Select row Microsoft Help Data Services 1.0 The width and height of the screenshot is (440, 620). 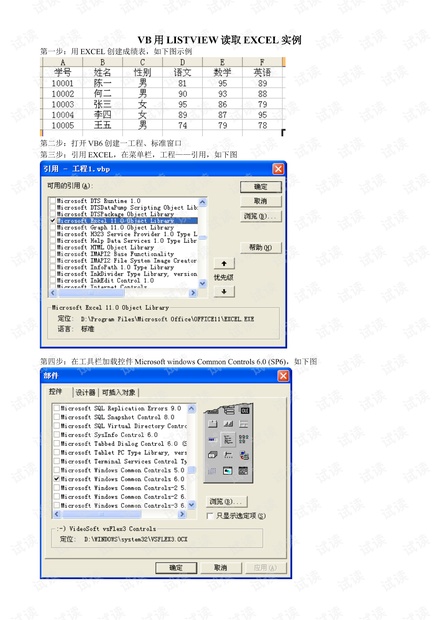(x=127, y=240)
